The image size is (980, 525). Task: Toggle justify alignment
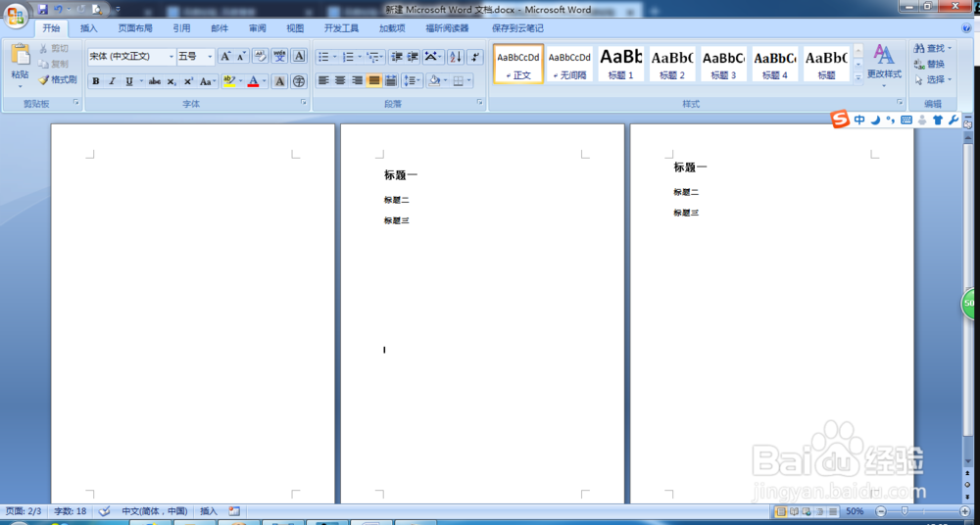(373, 80)
